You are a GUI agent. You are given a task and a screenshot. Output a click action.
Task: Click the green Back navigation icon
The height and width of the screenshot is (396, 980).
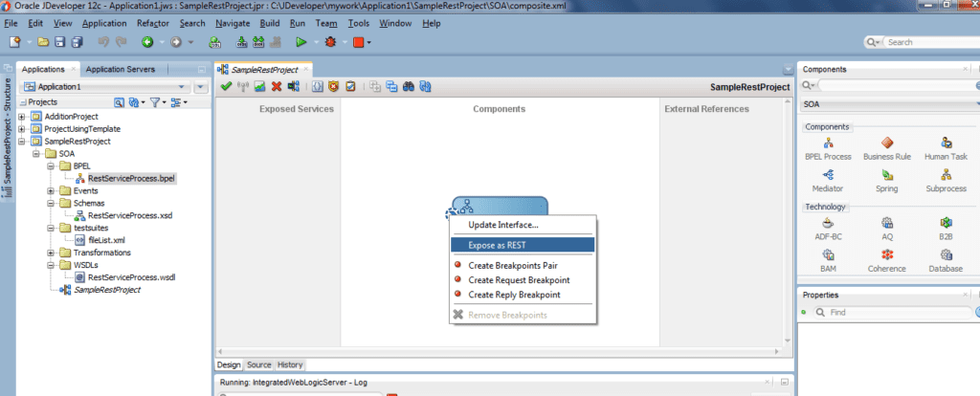(146, 42)
